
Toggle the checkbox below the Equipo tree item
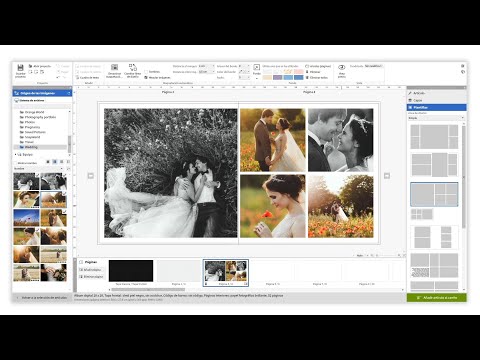pos(15,163)
